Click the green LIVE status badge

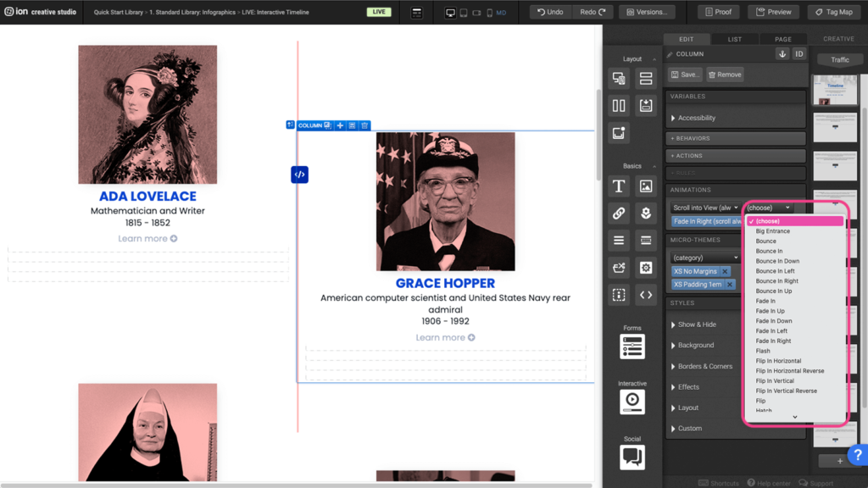click(x=379, y=12)
